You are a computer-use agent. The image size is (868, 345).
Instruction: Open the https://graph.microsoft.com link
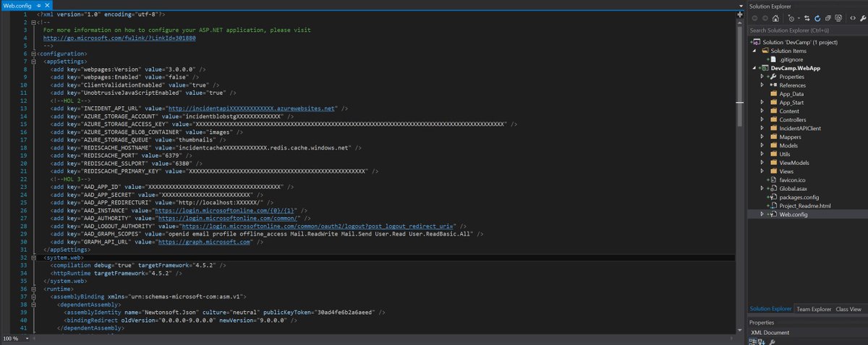pyautogui.click(x=205, y=241)
